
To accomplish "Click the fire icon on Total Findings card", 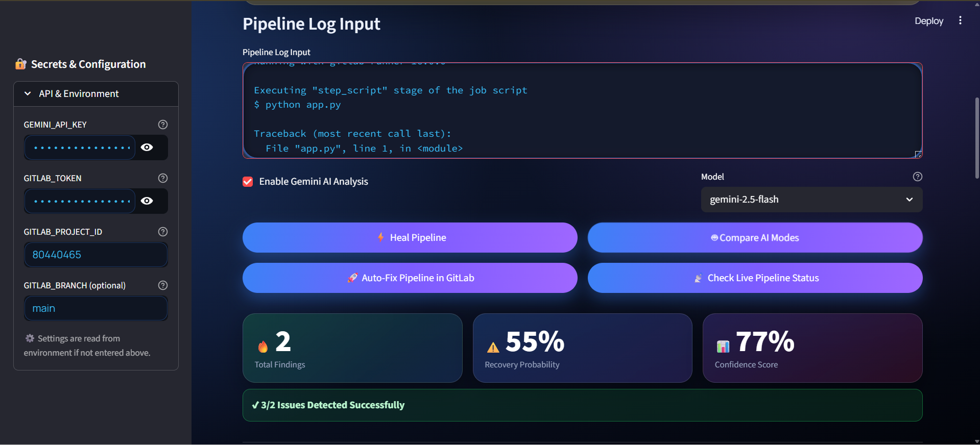I will coord(262,347).
